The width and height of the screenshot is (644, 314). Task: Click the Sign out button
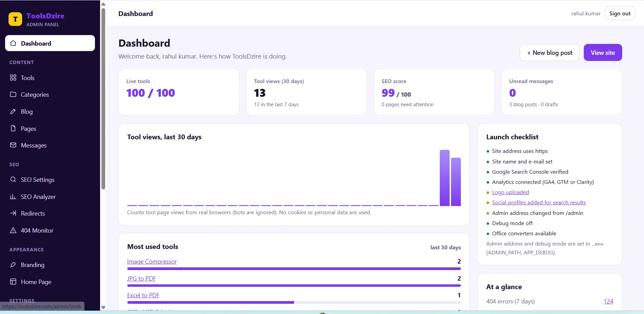pos(620,13)
